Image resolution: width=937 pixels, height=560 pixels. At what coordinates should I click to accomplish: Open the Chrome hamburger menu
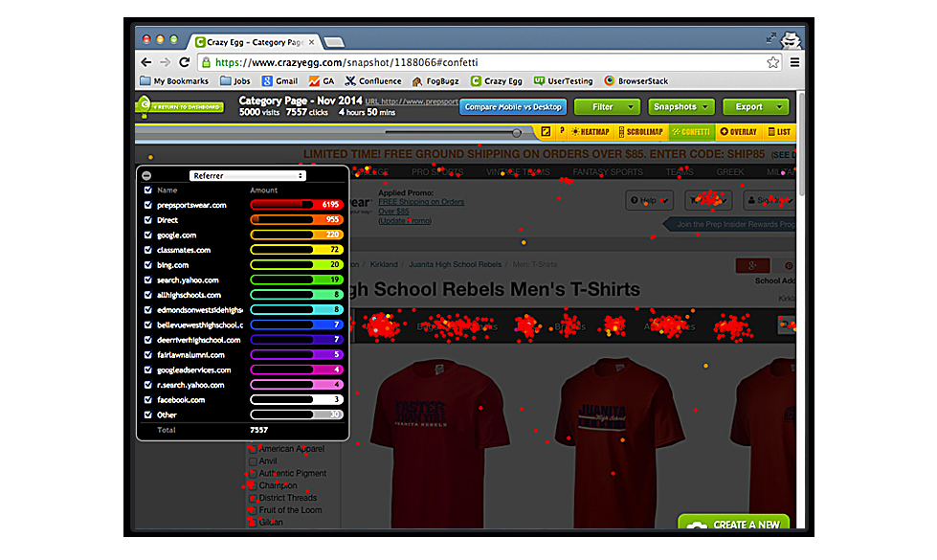point(793,62)
